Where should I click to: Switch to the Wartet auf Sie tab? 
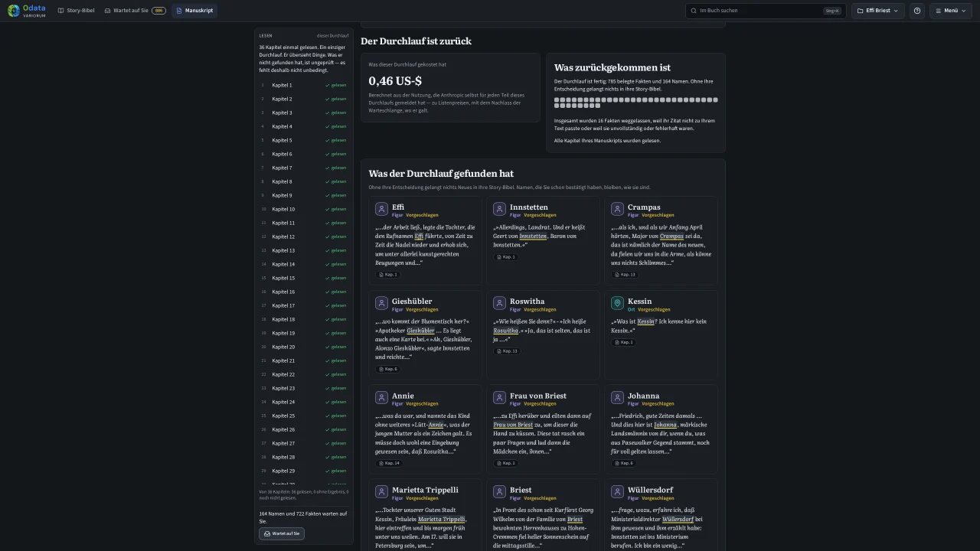point(135,11)
